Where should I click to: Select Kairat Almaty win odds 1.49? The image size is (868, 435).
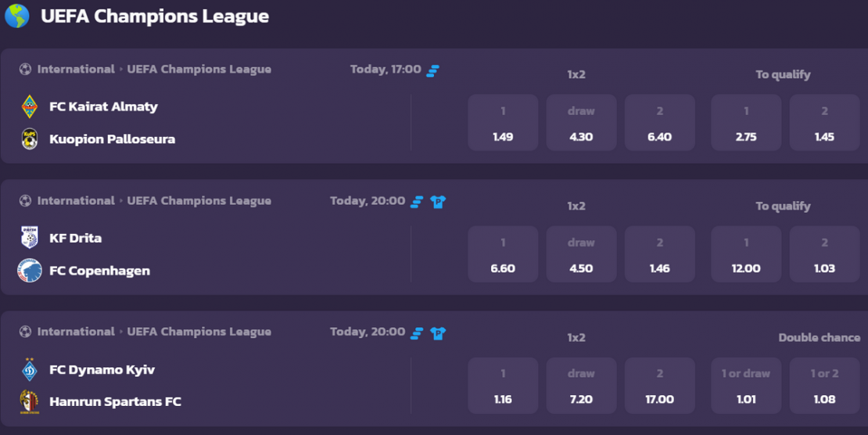[503, 123]
